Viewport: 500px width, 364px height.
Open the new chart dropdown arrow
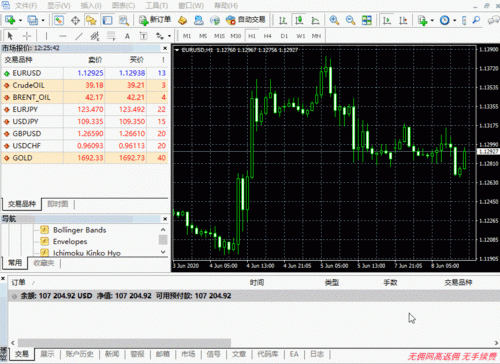click(x=20, y=21)
